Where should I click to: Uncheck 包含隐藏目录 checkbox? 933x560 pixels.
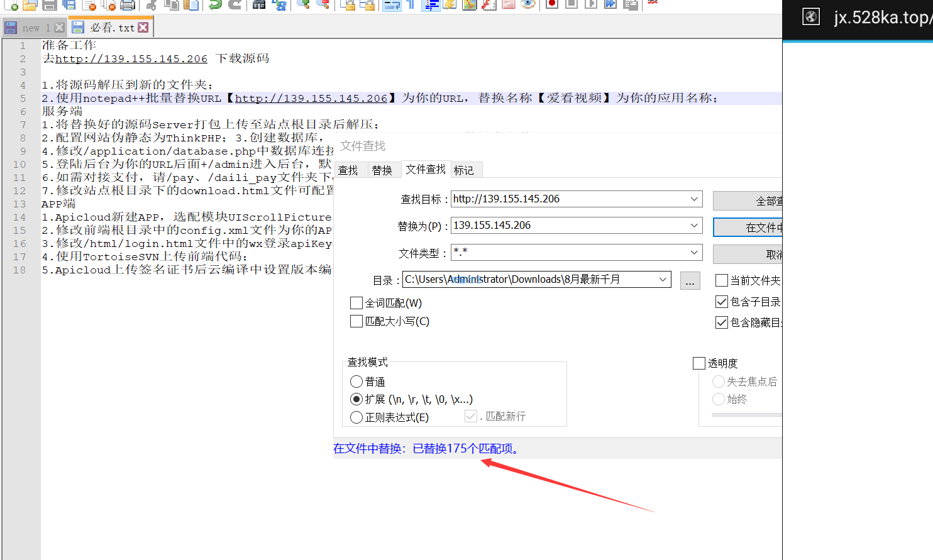722,322
